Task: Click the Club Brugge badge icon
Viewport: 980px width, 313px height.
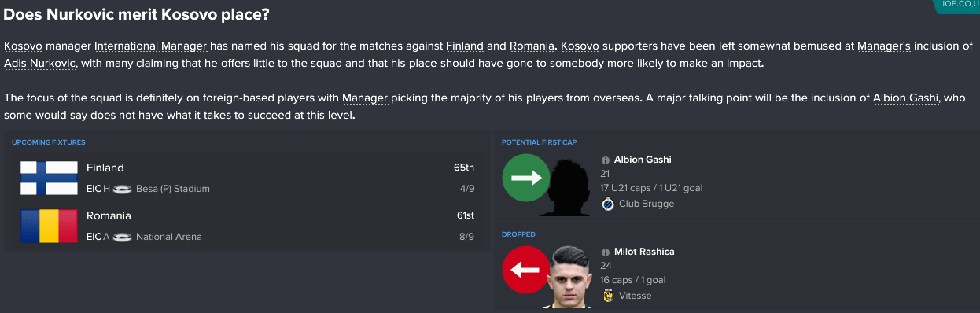Action: click(x=607, y=204)
